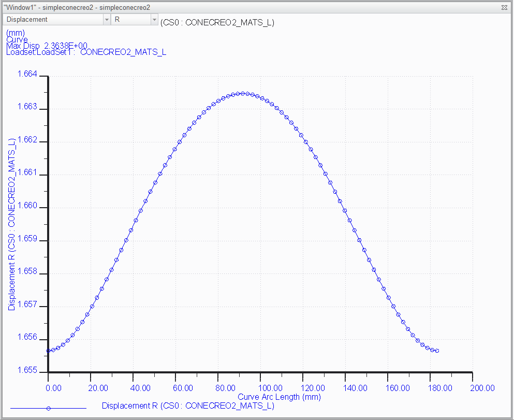Select the Max Disp 2.3638E+00 text
The width and height of the screenshot is (514, 420).
[47, 46]
